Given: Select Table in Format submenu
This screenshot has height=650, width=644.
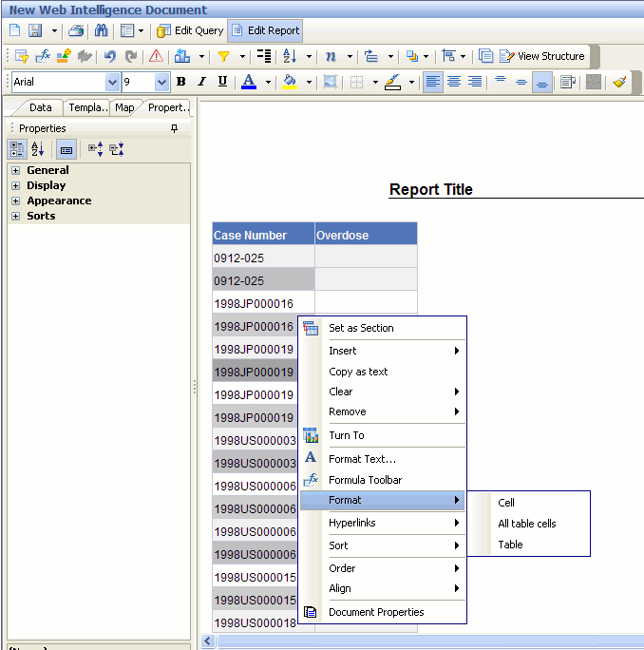Looking at the screenshot, I should point(529,545).
